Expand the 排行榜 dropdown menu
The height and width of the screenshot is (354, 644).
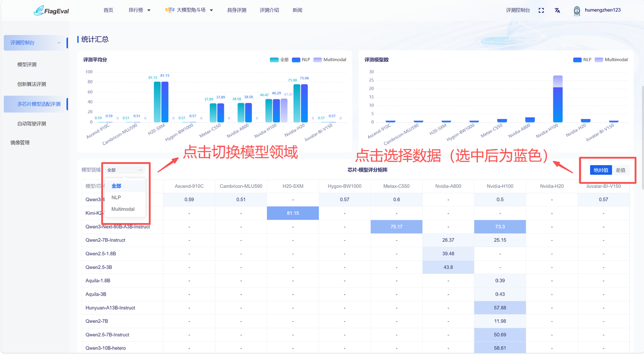click(x=139, y=10)
